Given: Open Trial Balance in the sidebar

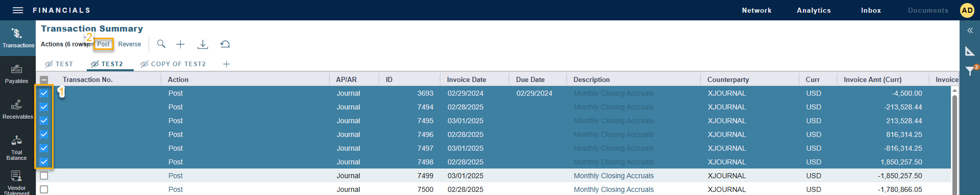Looking at the screenshot, I should 17,148.
